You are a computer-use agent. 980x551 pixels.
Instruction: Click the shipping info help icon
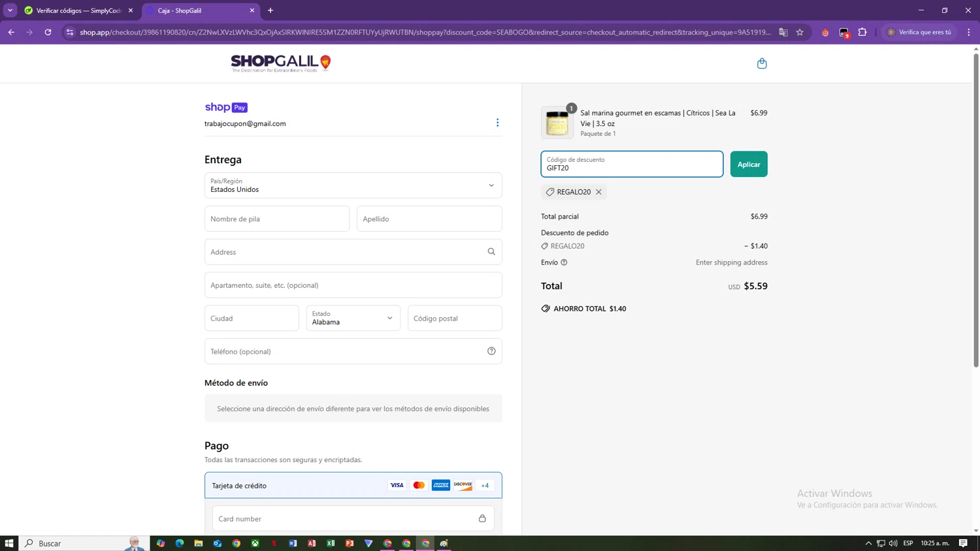[564, 262]
